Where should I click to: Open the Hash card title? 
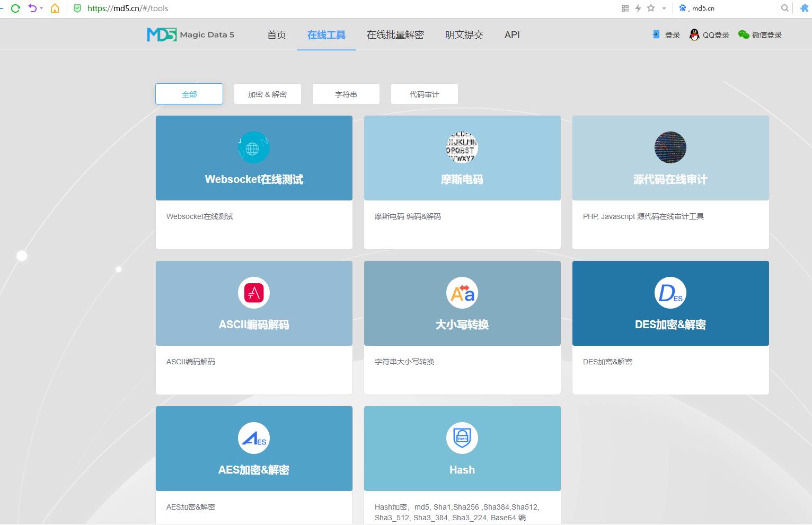(462, 470)
